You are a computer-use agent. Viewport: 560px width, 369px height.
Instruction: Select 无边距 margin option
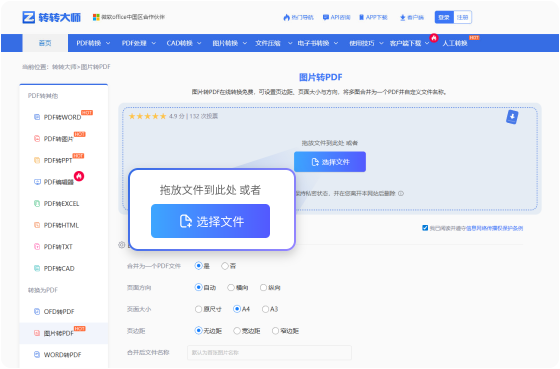coord(199,330)
